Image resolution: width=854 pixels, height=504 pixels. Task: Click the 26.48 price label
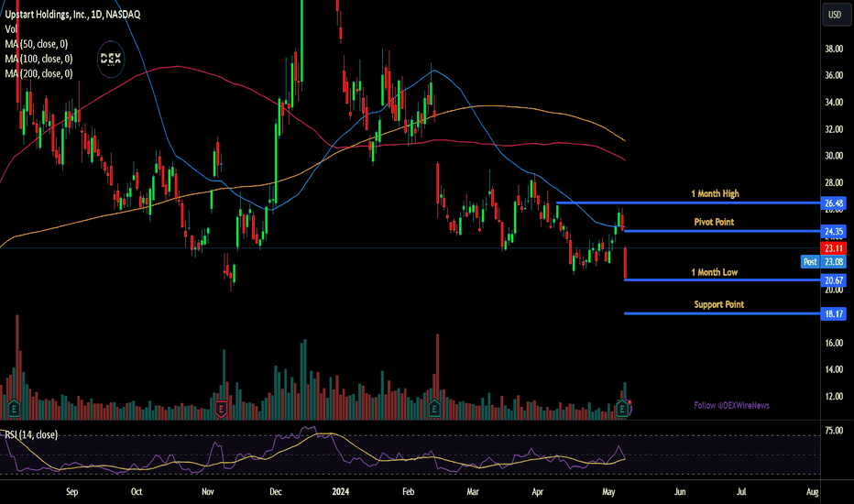(x=833, y=203)
